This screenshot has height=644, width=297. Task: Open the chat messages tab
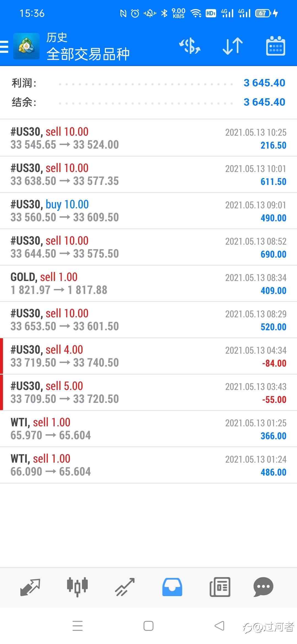coord(263,587)
